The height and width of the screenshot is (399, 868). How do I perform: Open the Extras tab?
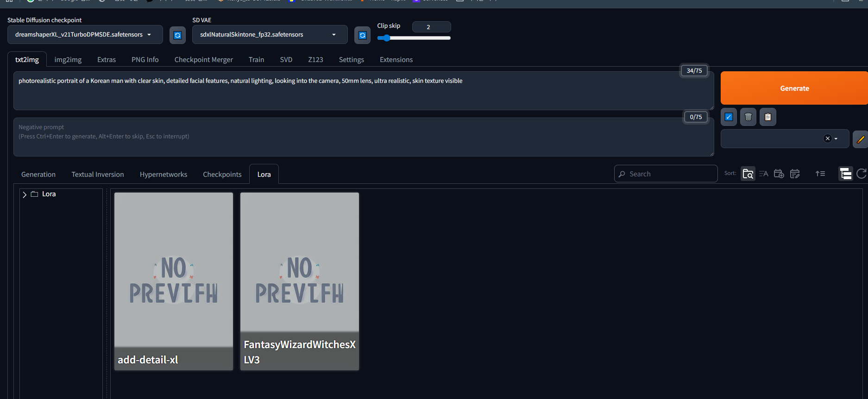(107, 60)
